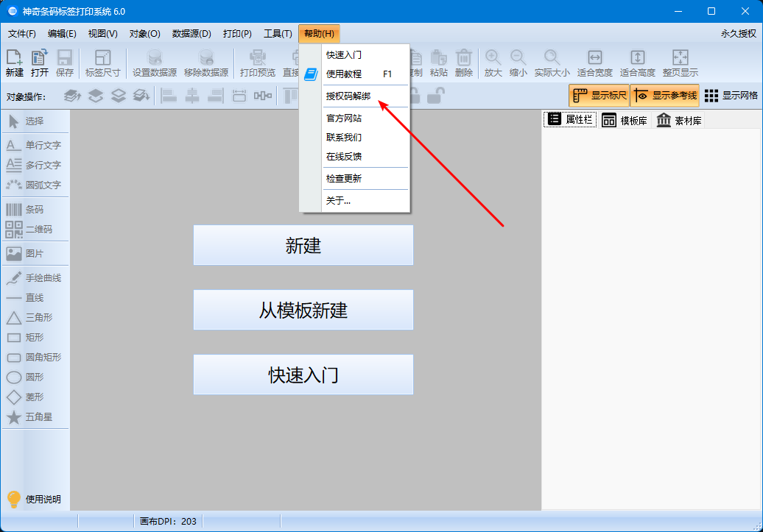Viewport: 763px width, 532px height.
Task: Click the 粘贴 paste icon
Action: (438, 63)
